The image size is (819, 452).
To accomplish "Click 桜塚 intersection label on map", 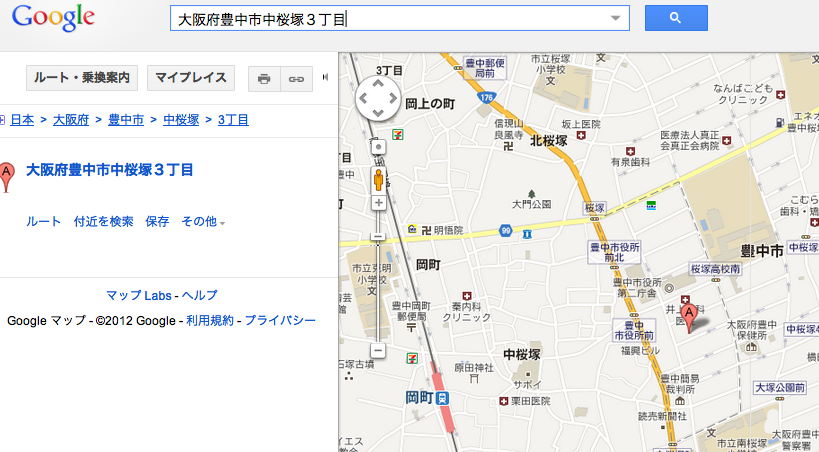I will point(594,208).
